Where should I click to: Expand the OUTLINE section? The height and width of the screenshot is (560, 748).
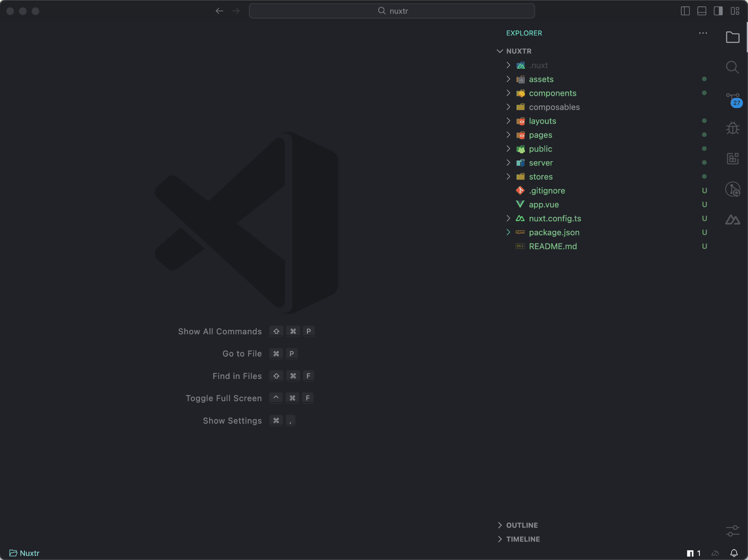500,525
